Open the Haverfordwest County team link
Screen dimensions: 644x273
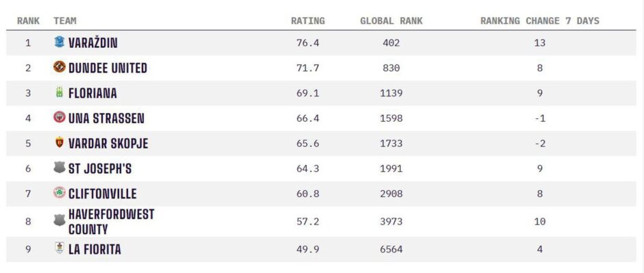click(x=111, y=222)
